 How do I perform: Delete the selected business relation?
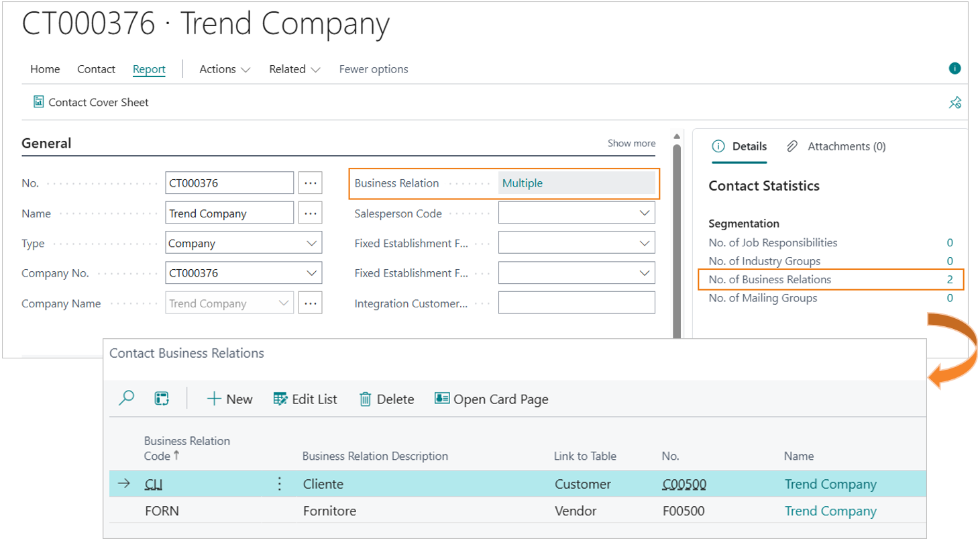pos(386,399)
